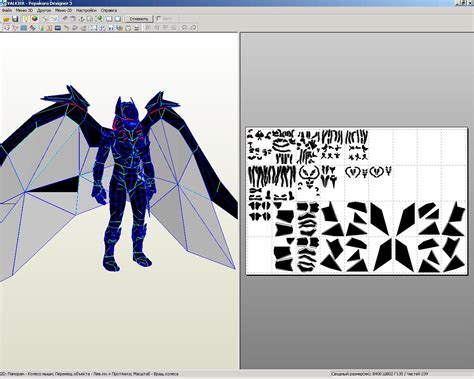Click the Save floppy disk icon
Screen dimensions: 474x379
coord(15,19)
